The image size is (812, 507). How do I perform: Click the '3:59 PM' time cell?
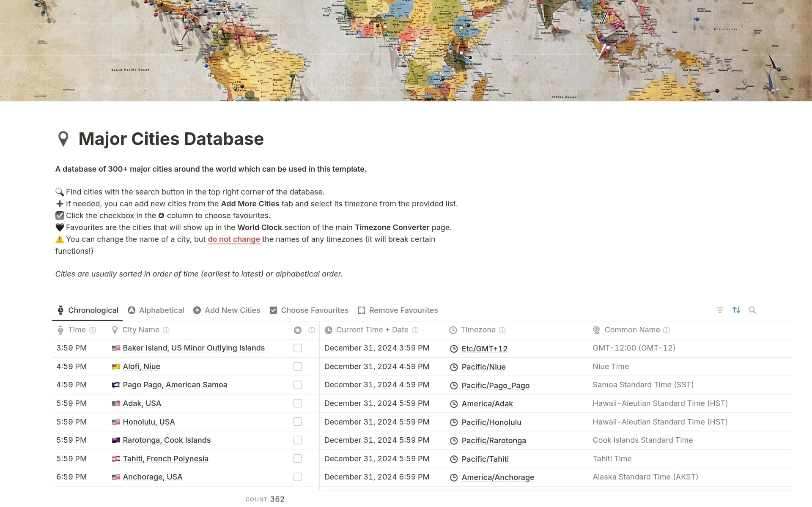pyautogui.click(x=71, y=348)
